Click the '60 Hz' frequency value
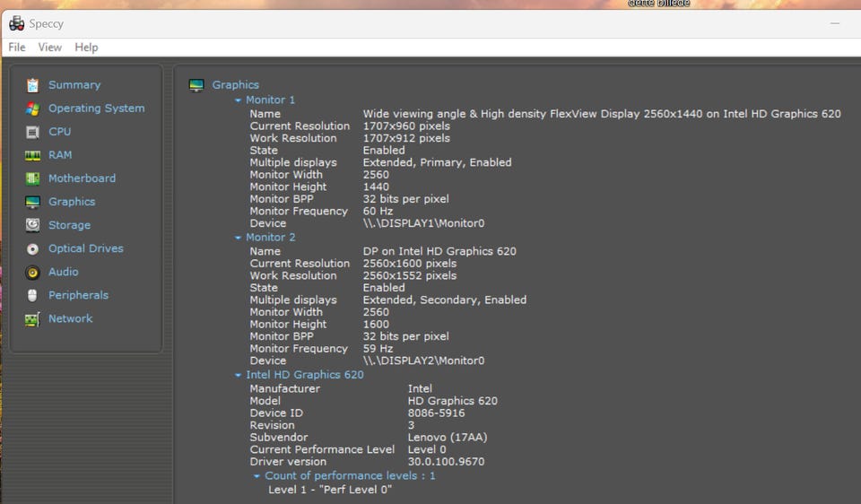This screenshot has width=861, height=504. pos(378,211)
